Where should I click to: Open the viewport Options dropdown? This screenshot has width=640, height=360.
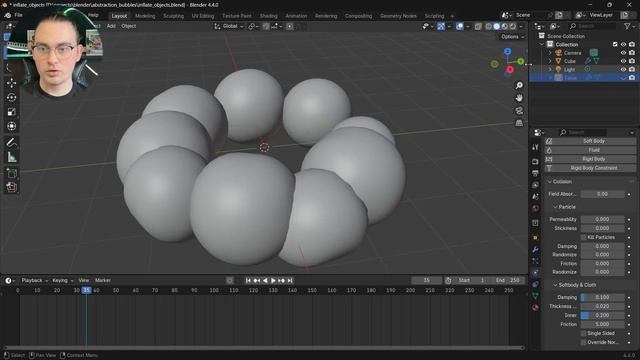point(512,37)
